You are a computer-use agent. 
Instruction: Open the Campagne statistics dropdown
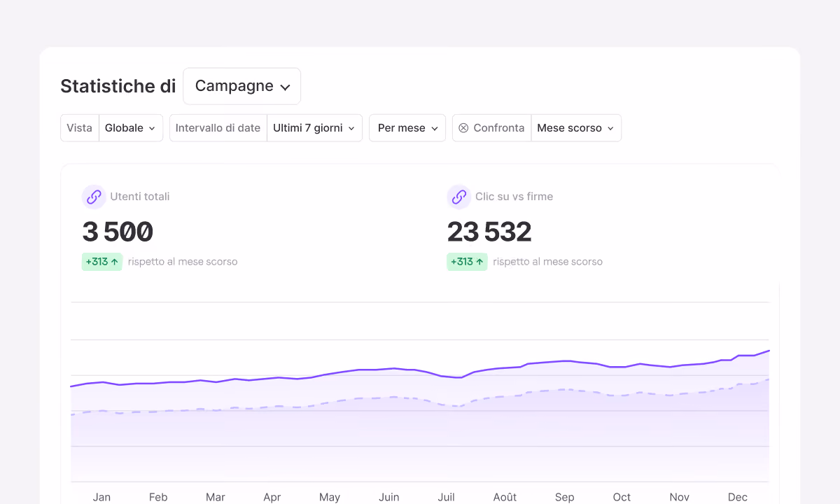[x=241, y=86]
